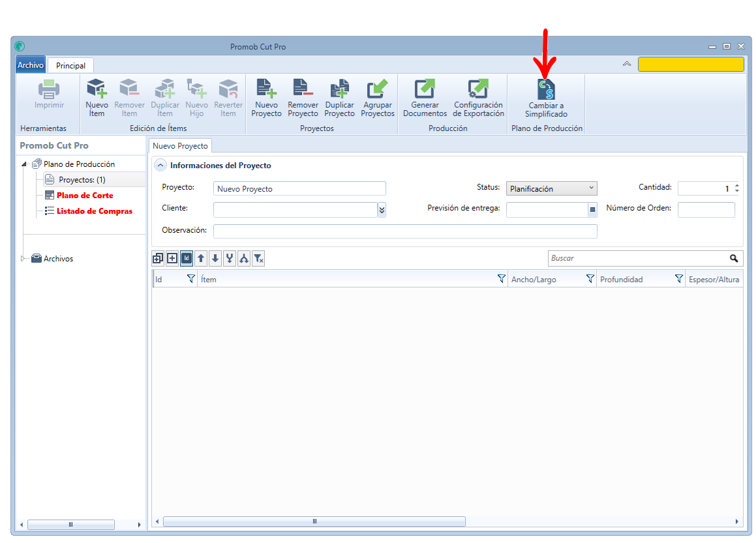Click the Proyecto name input field
Screen dimensions: 756x543
coord(299,188)
